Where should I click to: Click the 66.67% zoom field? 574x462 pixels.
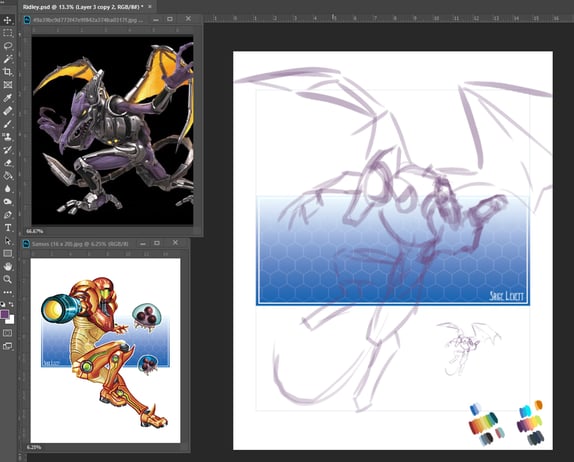(x=35, y=231)
